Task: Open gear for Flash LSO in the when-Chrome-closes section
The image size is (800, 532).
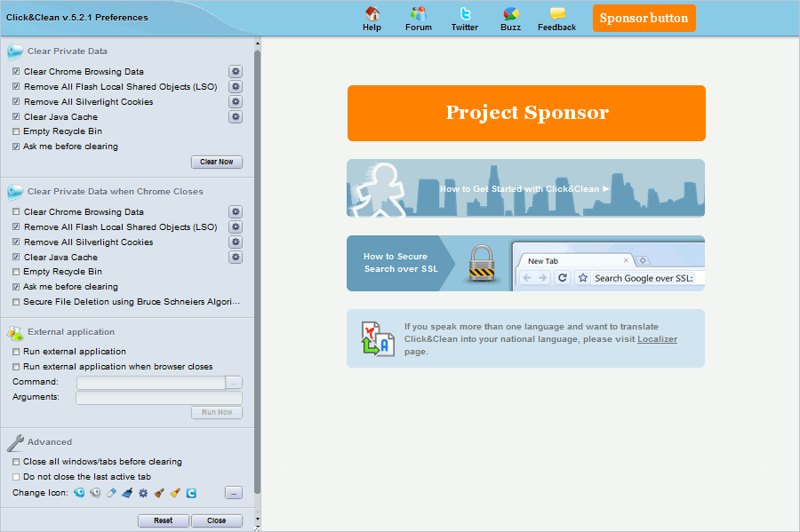Action: (x=236, y=226)
